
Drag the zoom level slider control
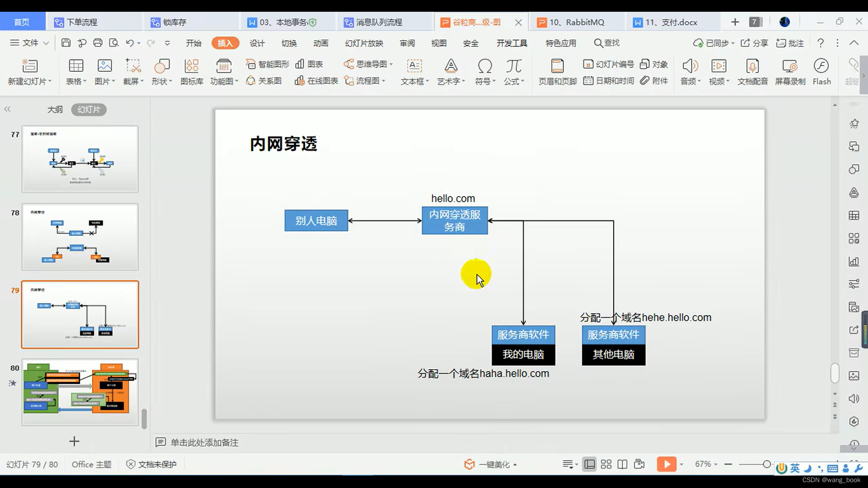click(769, 464)
